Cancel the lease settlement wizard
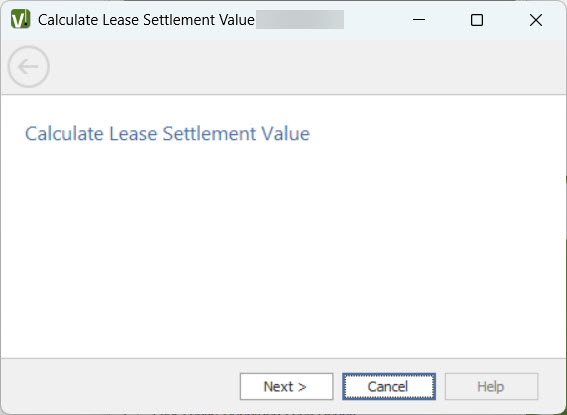The width and height of the screenshot is (567, 415). 389,386
